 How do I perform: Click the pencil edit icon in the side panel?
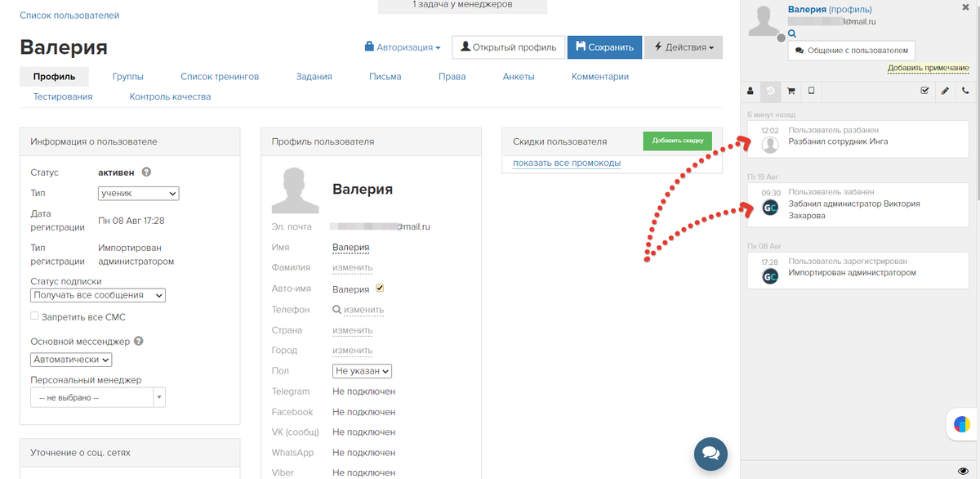tap(945, 91)
